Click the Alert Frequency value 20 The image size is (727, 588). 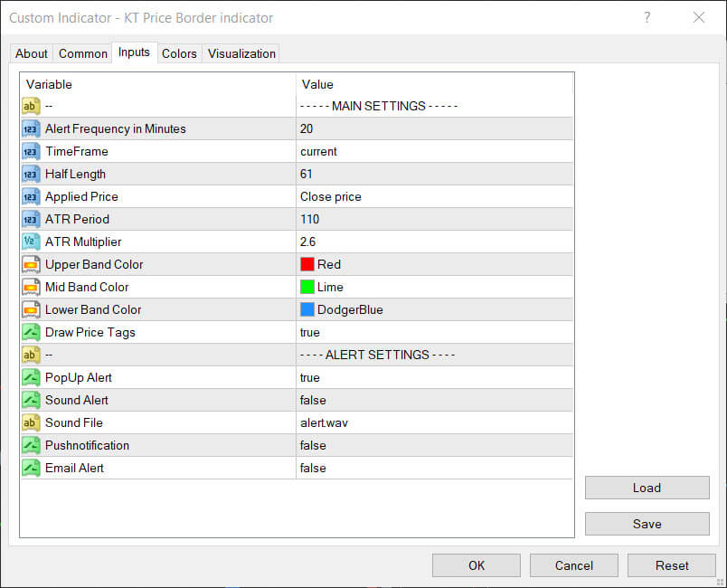(x=307, y=129)
